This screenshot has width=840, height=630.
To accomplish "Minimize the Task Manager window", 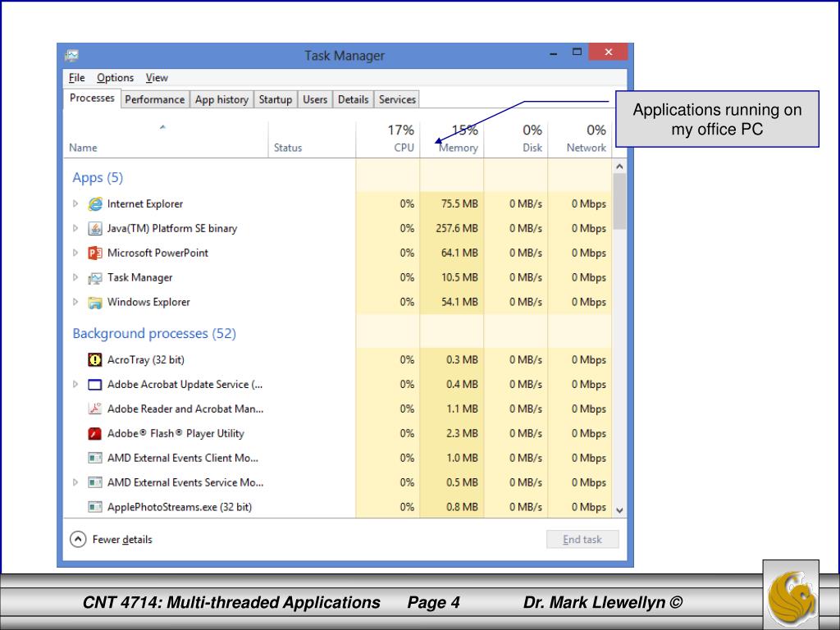I will [x=554, y=53].
